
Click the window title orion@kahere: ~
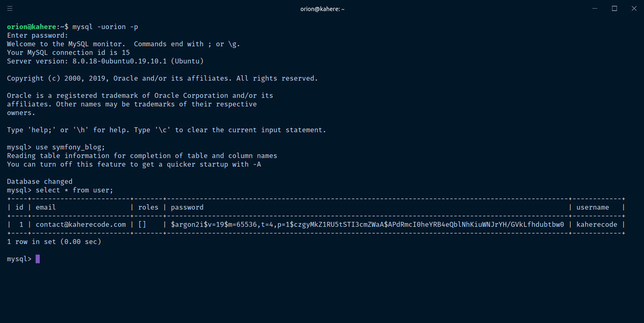[x=322, y=9]
